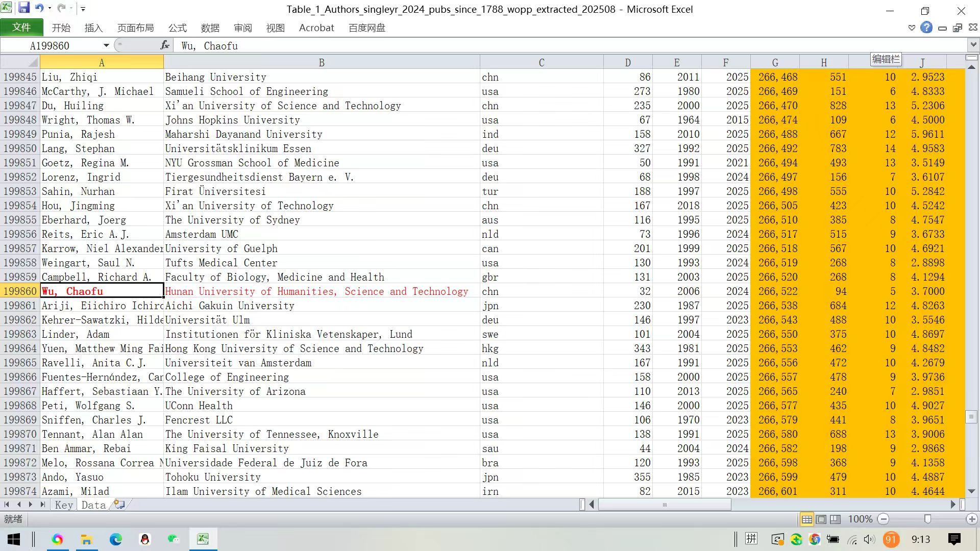Click the 文件 File button

pyautogui.click(x=21, y=27)
